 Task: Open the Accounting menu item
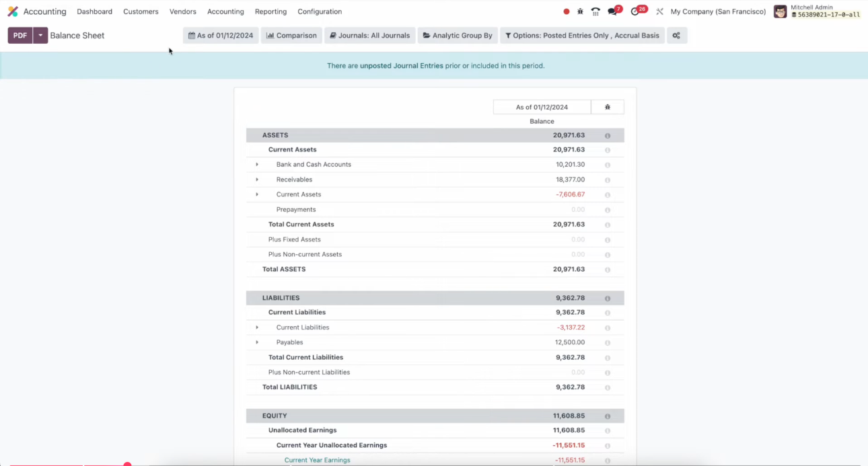(x=225, y=11)
